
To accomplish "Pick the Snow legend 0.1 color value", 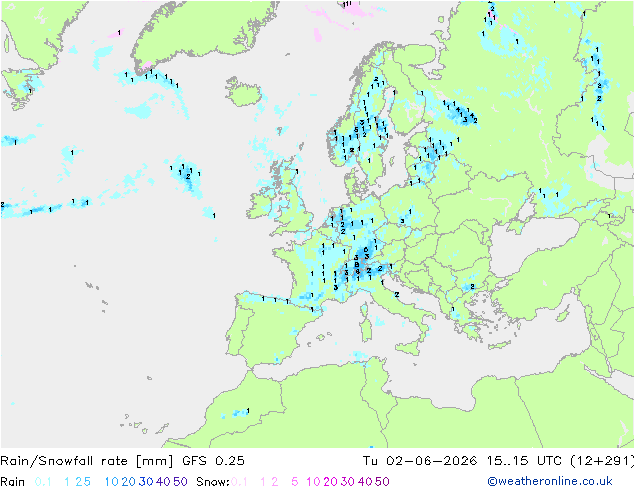I will pyautogui.click(x=239, y=482).
